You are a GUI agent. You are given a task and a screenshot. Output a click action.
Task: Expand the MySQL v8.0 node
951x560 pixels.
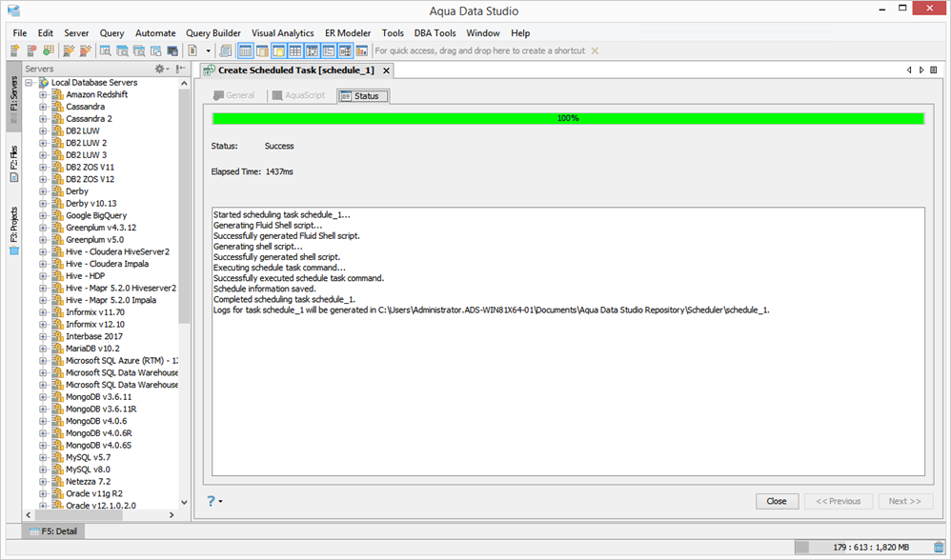[x=43, y=470]
